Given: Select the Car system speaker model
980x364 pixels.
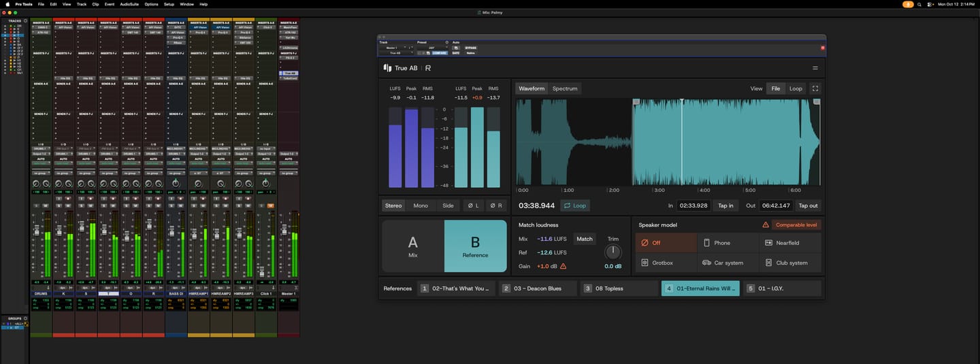Looking at the screenshot, I should pyautogui.click(x=728, y=263).
